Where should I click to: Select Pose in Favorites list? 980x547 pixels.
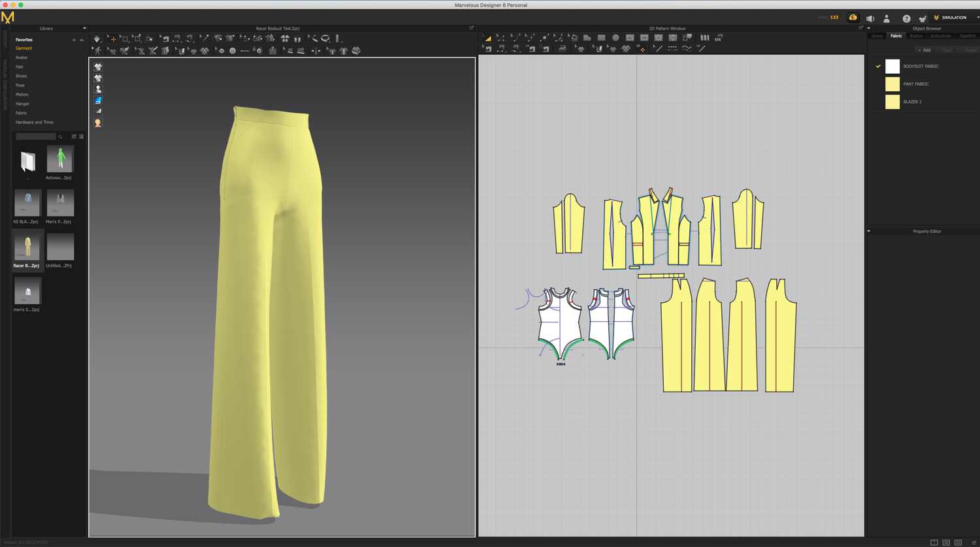(x=20, y=85)
